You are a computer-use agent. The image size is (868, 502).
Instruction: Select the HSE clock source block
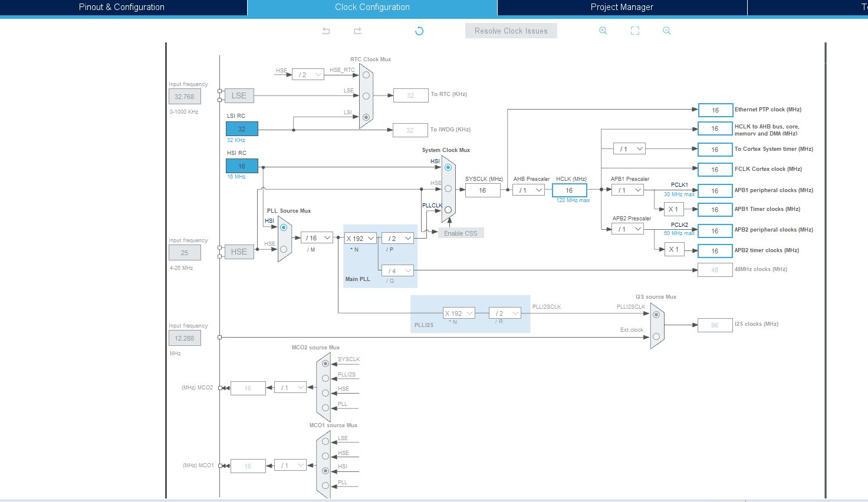pos(239,252)
